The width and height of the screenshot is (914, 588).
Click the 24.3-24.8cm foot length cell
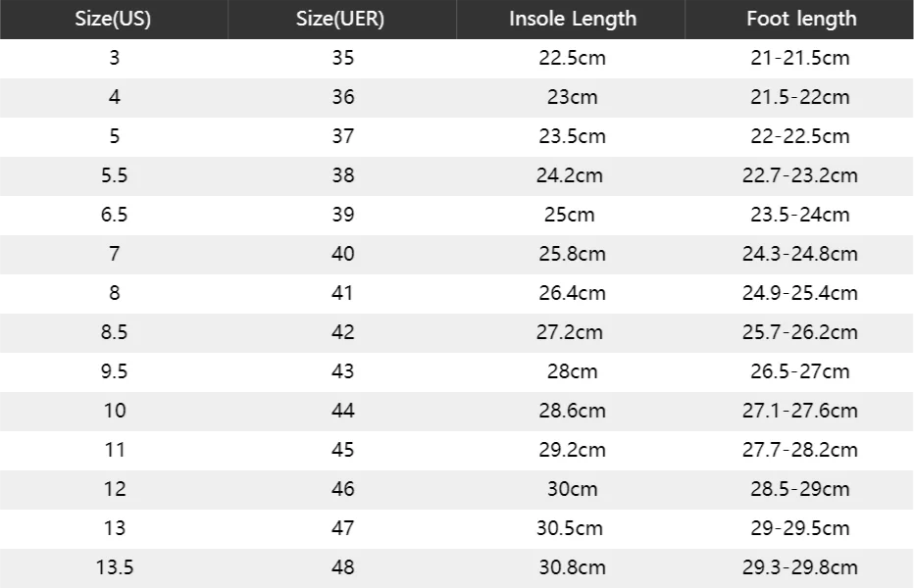(x=800, y=254)
